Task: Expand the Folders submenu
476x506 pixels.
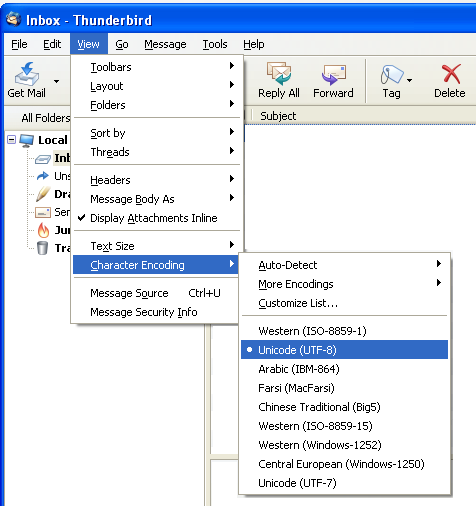Action: coord(157,105)
